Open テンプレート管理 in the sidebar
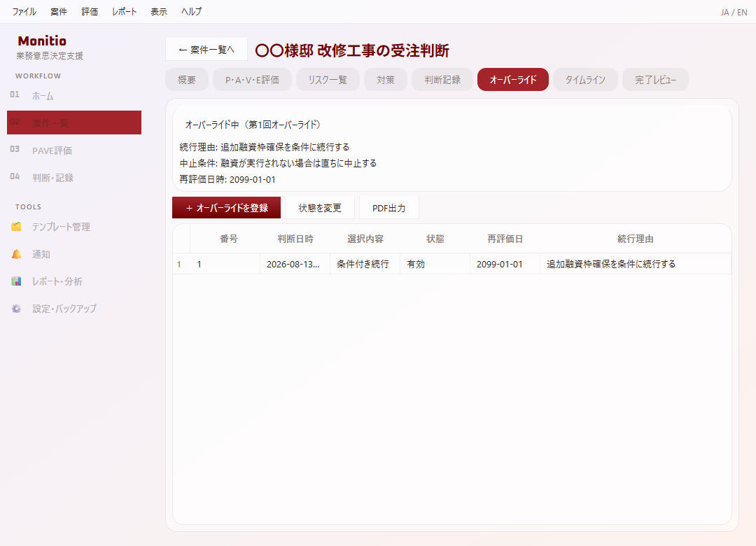This screenshot has height=546, width=756. pos(74,227)
